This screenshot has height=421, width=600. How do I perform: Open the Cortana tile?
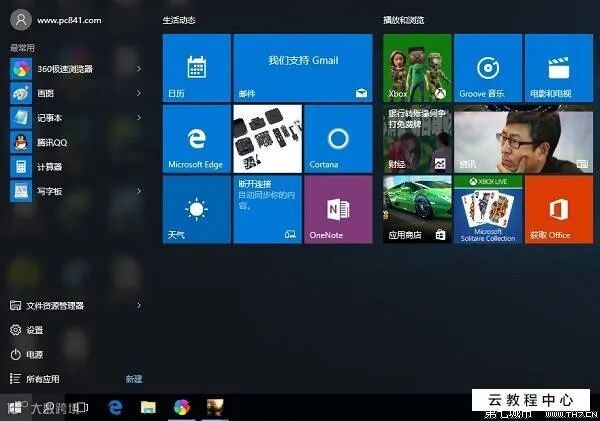click(338, 139)
